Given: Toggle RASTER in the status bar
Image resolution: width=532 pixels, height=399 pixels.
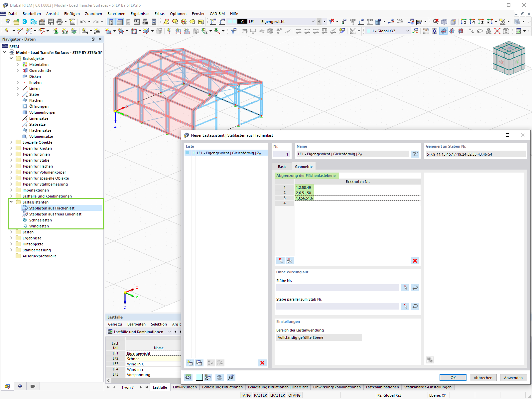Looking at the screenshot, I should (261, 395).
